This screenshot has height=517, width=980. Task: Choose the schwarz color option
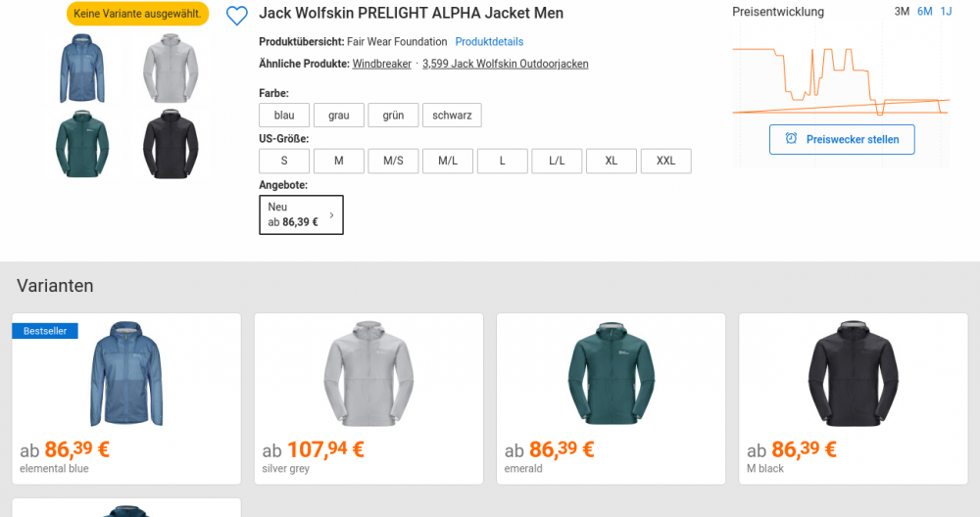coord(452,116)
